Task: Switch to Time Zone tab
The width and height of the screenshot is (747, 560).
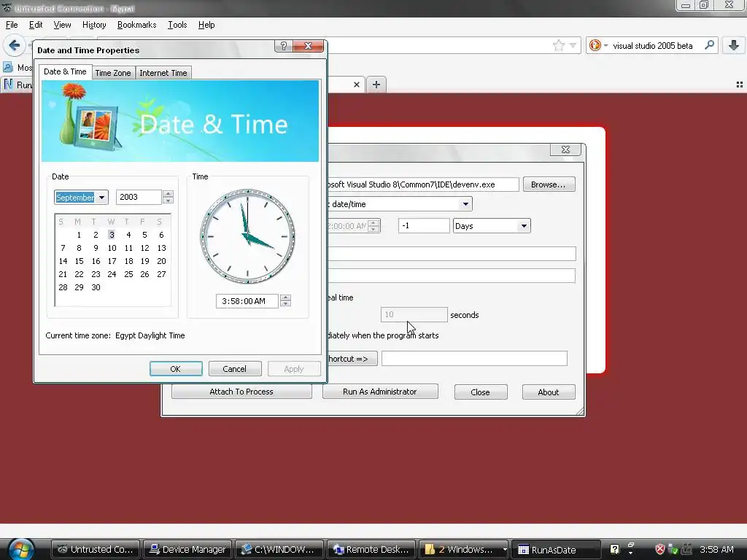Action: tap(113, 73)
